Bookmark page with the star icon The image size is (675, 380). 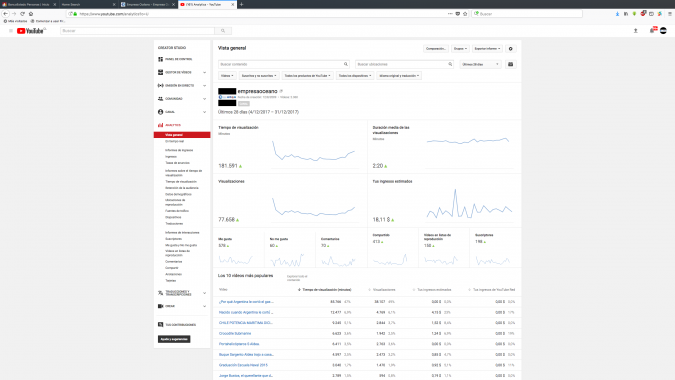pos(465,14)
